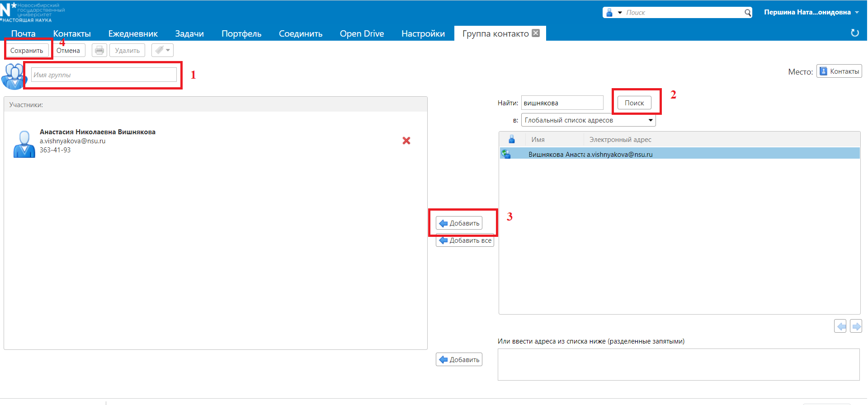Click the group avatar icon beside name field
This screenshot has height=405, width=868.
14,76
